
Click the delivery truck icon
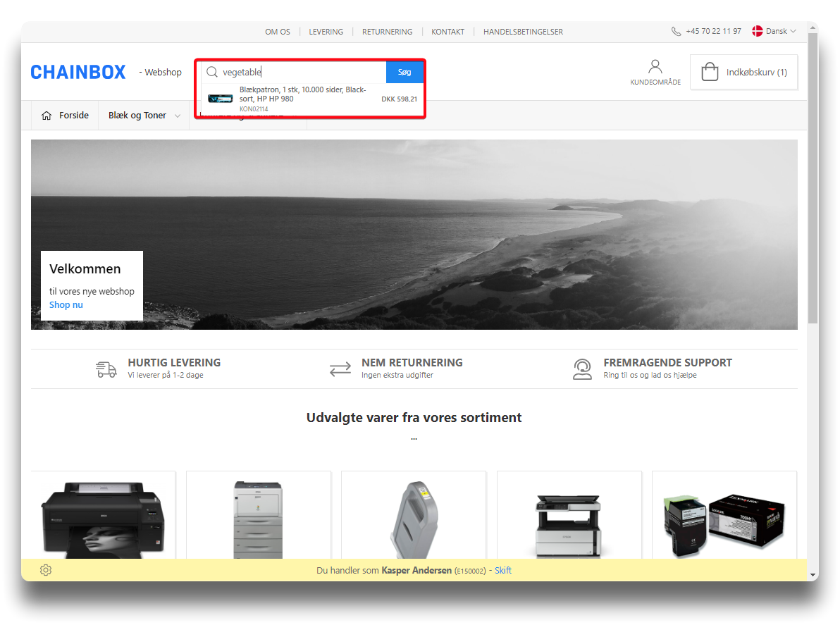(106, 369)
